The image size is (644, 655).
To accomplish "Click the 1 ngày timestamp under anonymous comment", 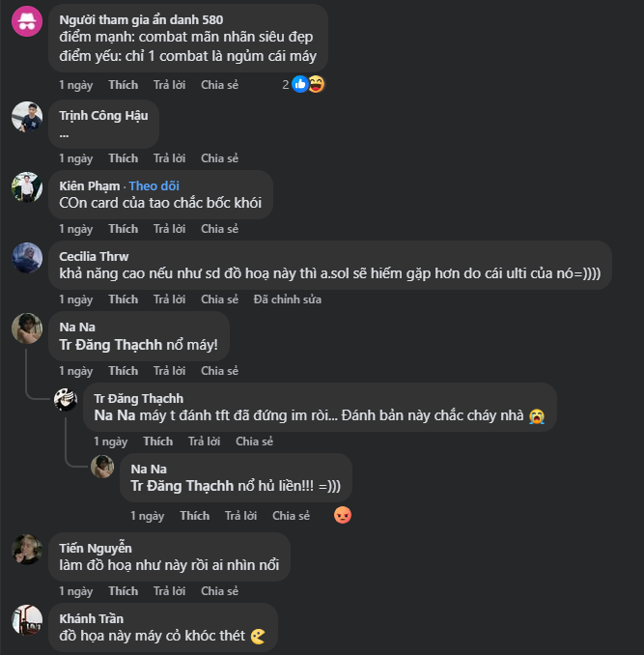I will tap(75, 85).
